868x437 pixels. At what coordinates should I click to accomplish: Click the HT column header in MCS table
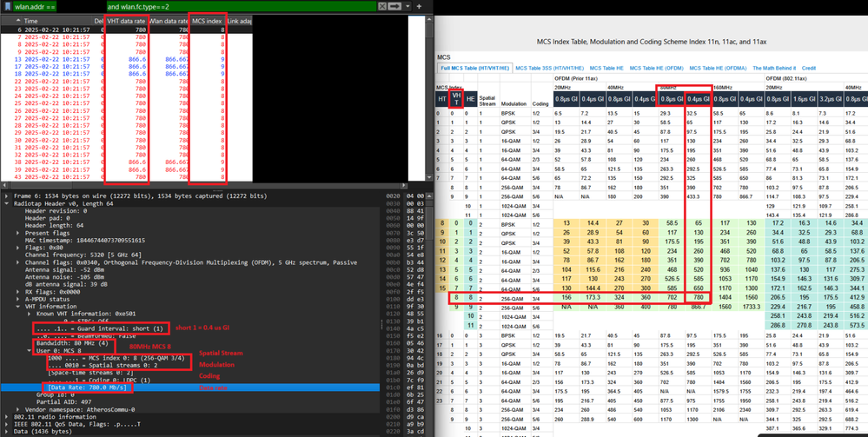(x=442, y=99)
